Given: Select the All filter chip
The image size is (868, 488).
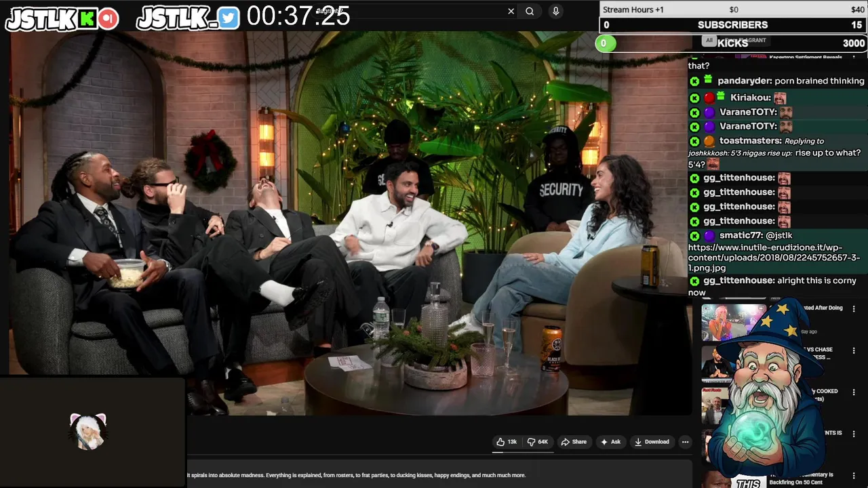Looking at the screenshot, I should click(x=709, y=41).
